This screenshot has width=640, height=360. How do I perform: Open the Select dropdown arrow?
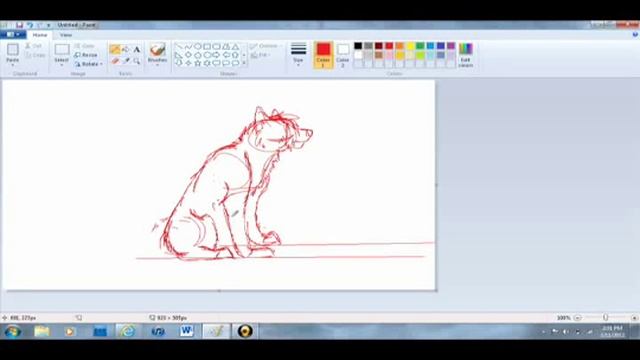pyautogui.click(x=62, y=65)
